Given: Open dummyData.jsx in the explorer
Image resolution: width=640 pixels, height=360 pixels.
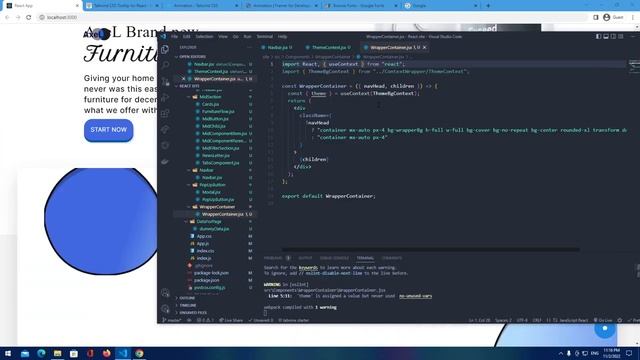Looking at the screenshot, I should [214, 229].
